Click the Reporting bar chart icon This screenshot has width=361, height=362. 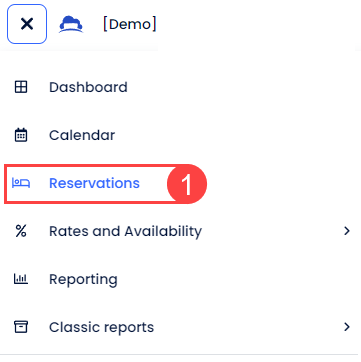point(21,279)
